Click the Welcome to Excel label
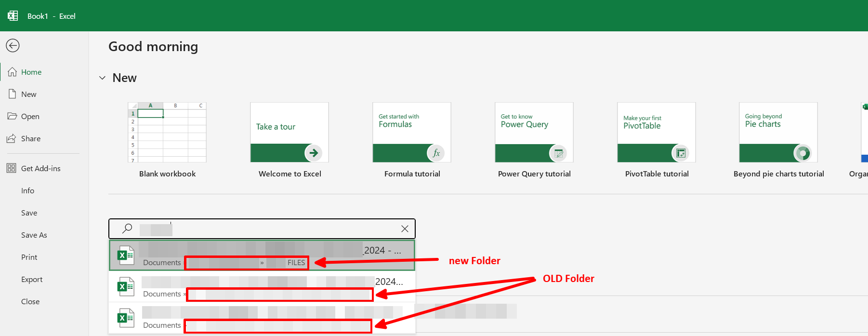This screenshot has width=868, height=336. (x=289, y=174)
